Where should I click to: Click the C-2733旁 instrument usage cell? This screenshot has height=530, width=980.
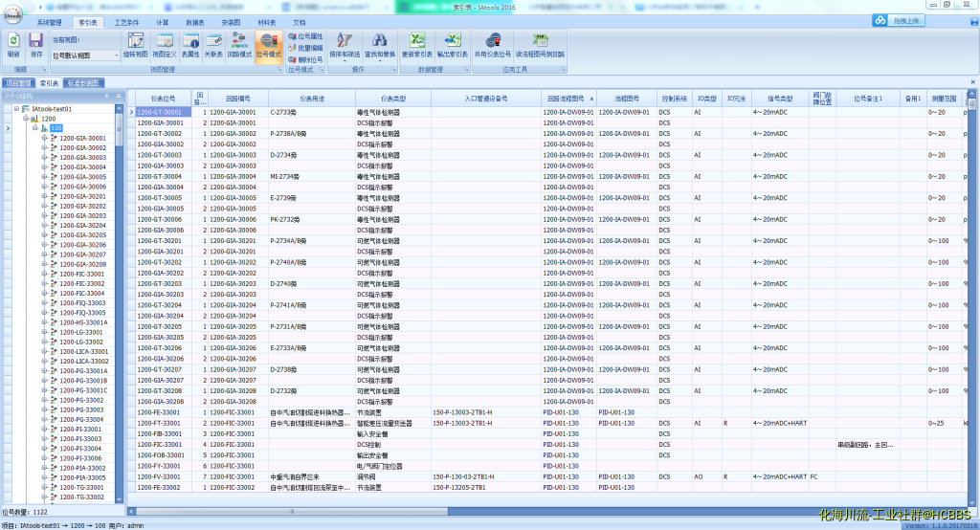coord(312,113)
